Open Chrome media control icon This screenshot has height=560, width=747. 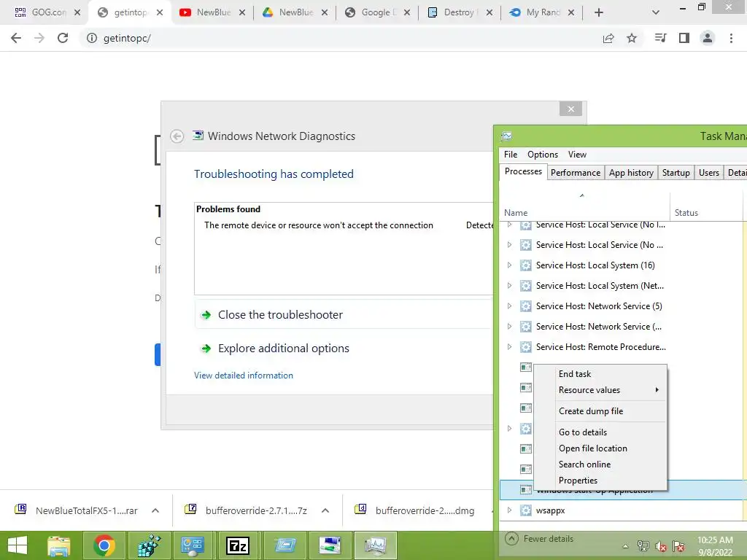coord(661,38)
